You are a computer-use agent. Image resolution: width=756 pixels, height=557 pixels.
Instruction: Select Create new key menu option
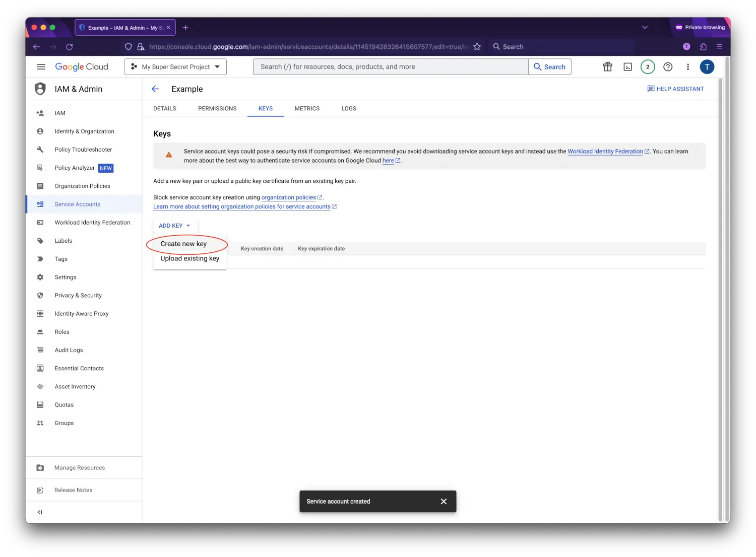point(184,244)
